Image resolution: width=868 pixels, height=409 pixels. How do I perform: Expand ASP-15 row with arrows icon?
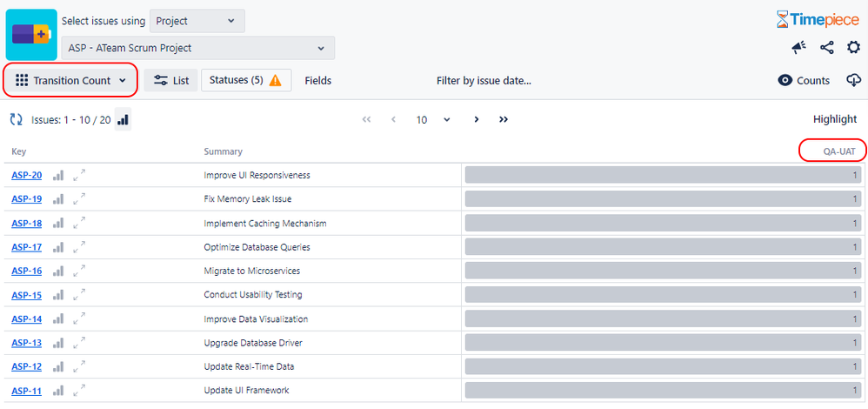click(80, 295)
